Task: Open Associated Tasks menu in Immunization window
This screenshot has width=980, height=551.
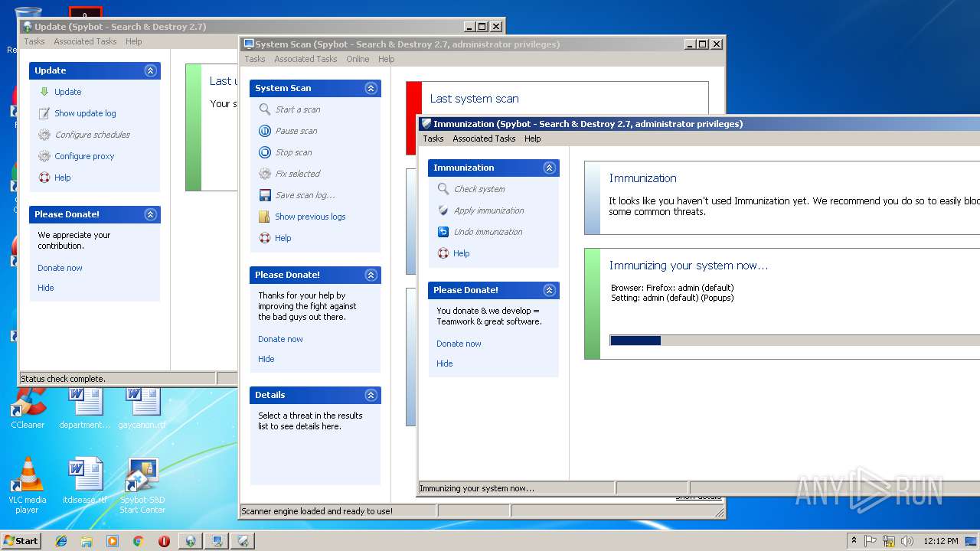Action: click(484, 139)
